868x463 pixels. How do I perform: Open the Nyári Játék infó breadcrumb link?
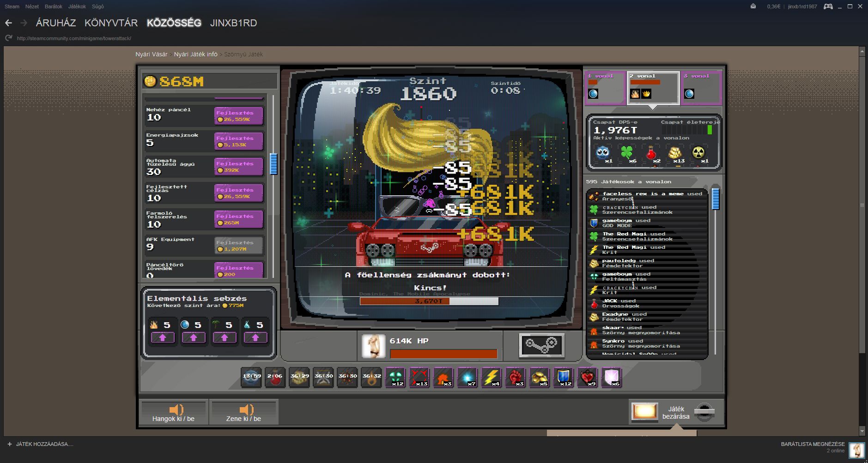(x=196, y=54)
